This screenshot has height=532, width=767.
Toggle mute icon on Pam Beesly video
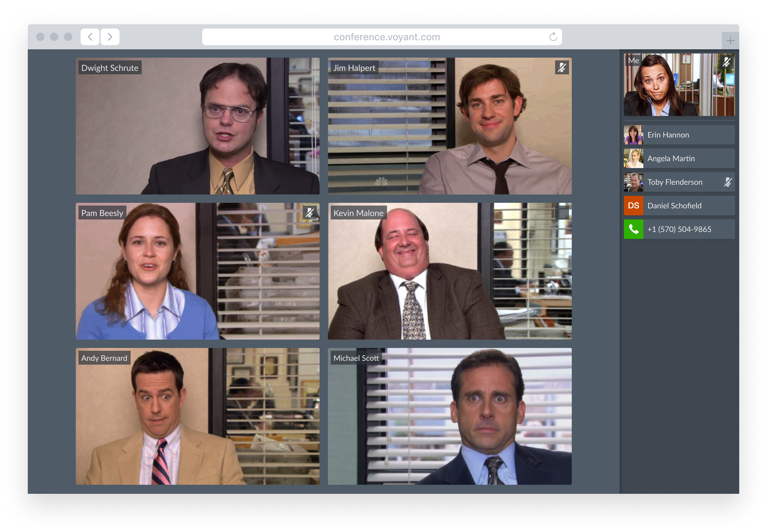pyautogui.click(x=310, y=213)
